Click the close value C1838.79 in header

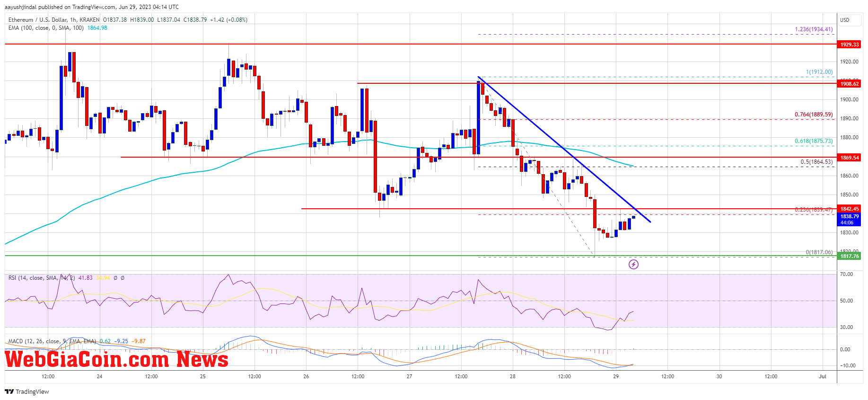pos(195,20)
